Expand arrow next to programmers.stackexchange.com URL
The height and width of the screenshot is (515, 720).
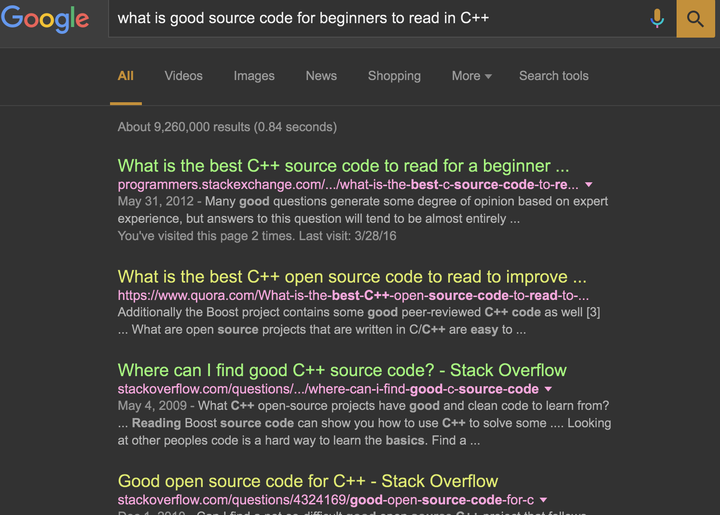point(589,185)
